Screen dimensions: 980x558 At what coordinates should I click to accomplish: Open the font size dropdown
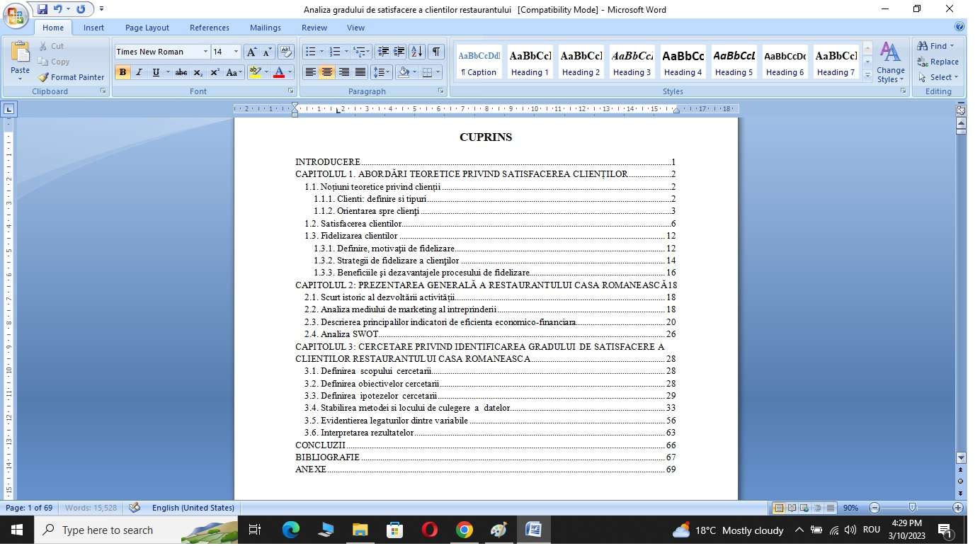click(x=236, y=52)
